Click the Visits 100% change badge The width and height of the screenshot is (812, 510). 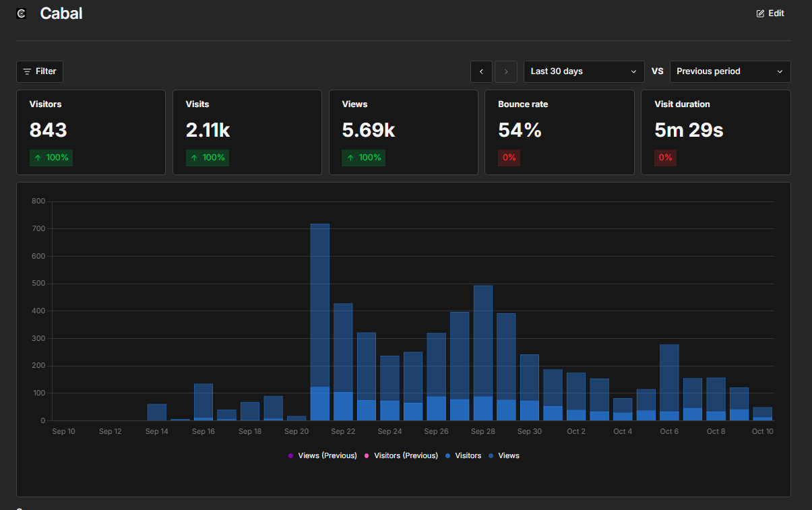pos(208,158)
